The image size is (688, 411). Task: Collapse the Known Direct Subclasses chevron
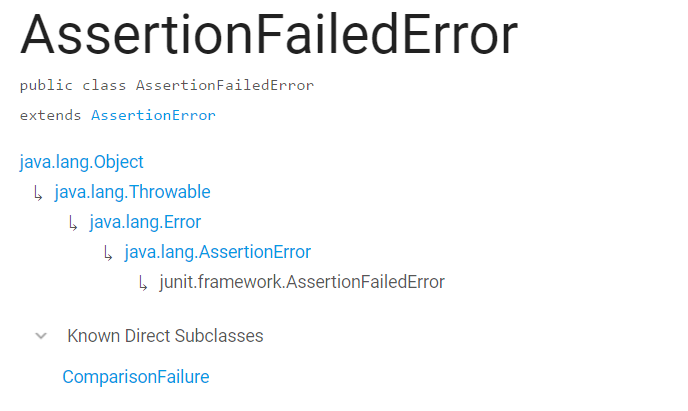[x=40, y=336]
